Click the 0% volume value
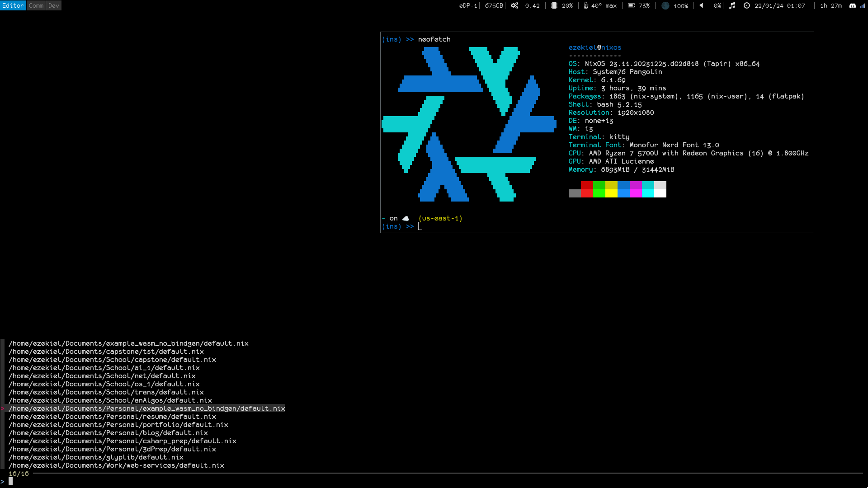 click(717, 6)
